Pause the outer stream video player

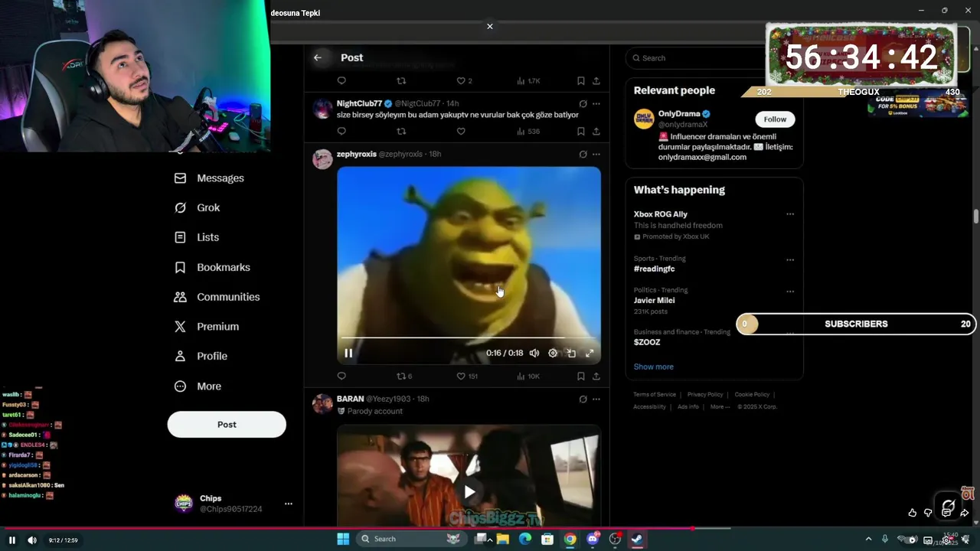[x=12, y=540]
